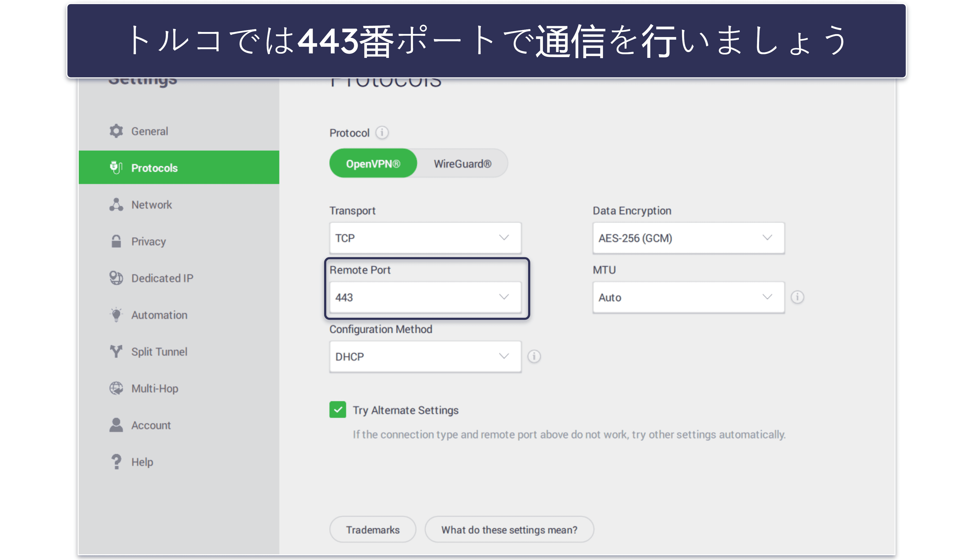Image resolution: width=970 pixels, height=560 pixels.
Task: Click the Split Tunnel fork icon
Action: (x=116, y=352)
